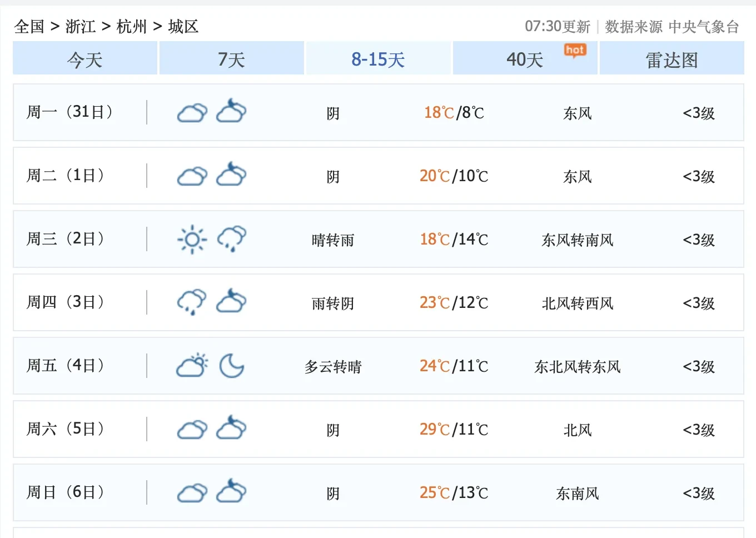
Task: Select the partly cloudy icon for Friday
Action: 192,366
